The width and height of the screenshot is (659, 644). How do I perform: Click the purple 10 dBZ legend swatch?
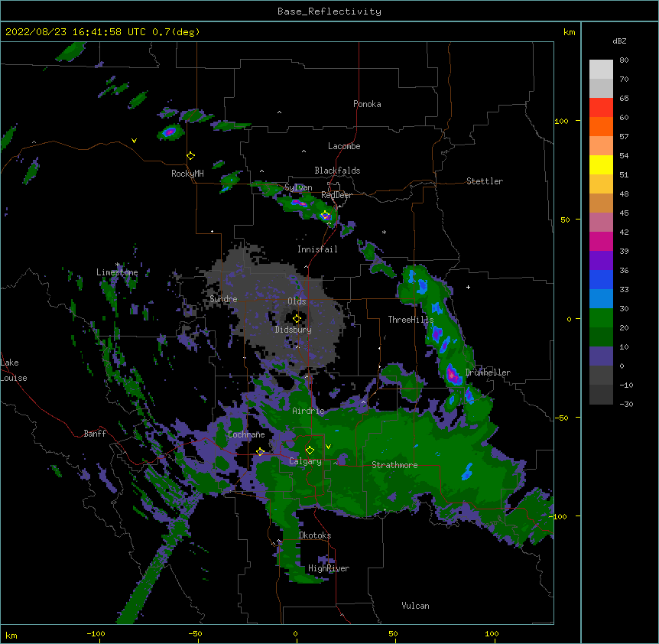coord(601,356)
